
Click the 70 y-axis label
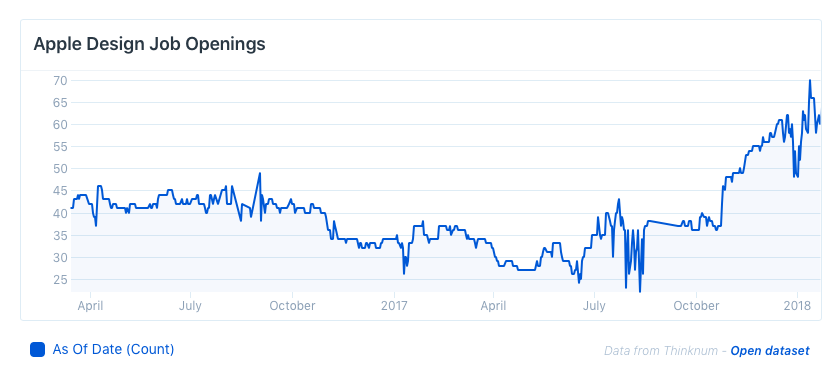60,81
